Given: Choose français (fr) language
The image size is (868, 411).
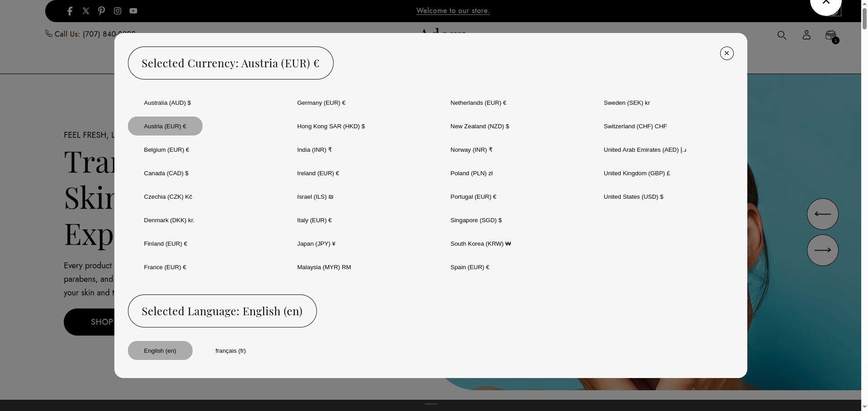Looking at the screenshot, I should [231, 350].
